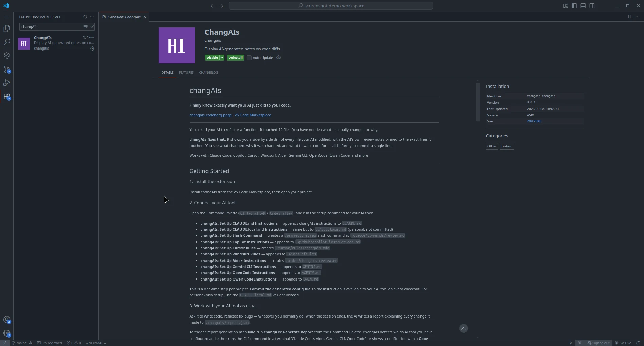Screen dimensions: 644x346
Task: Switch to the Details tab
Action: tap(167, 73)
